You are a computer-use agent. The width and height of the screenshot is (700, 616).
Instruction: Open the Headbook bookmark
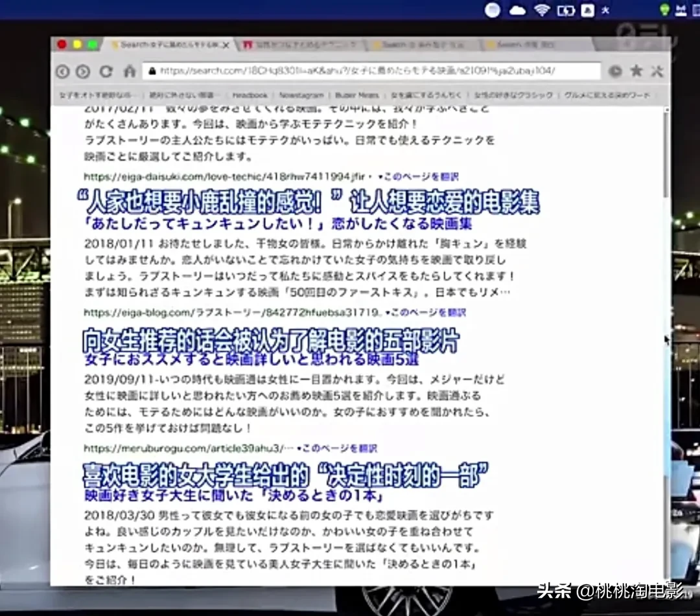click(250, 95)
